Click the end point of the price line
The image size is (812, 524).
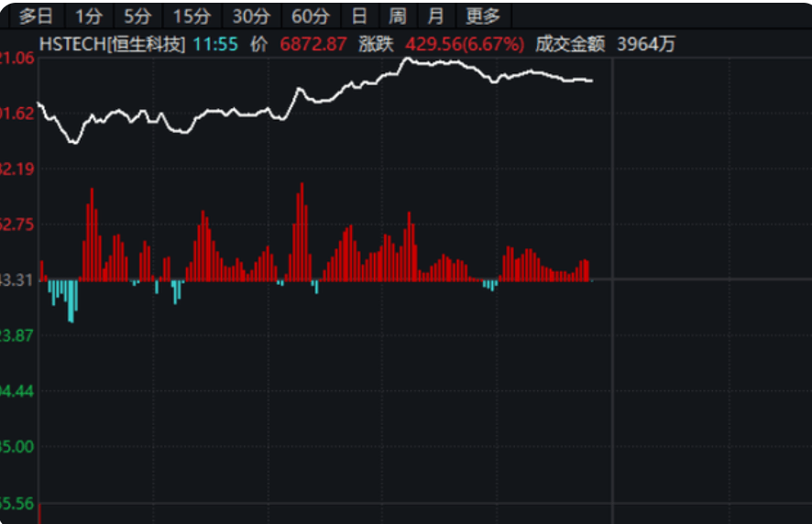[591, 81]
